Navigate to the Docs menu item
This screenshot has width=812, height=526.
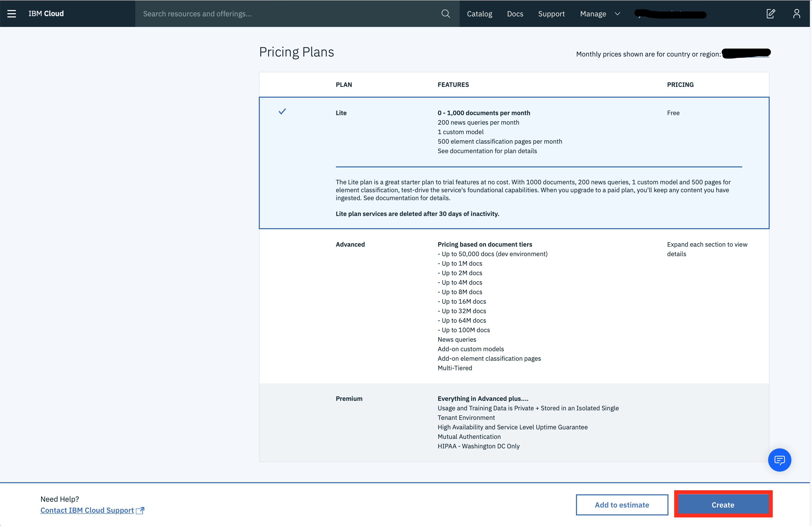[515, 13]
